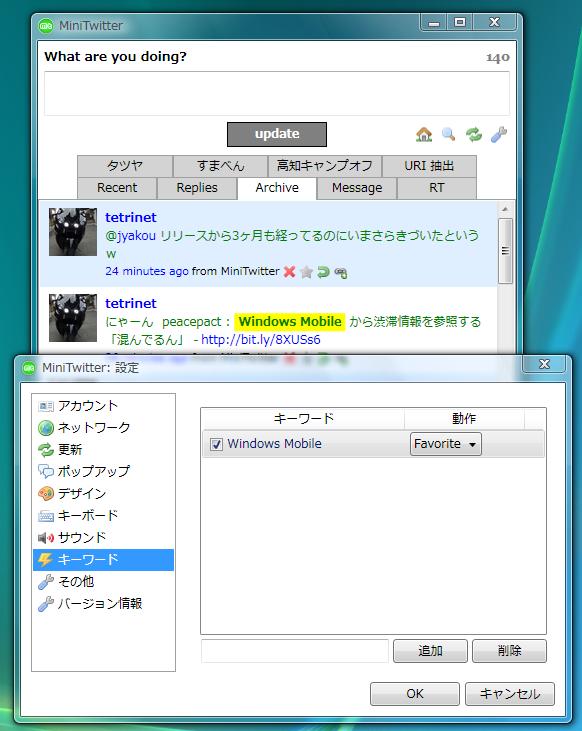
Task: Maximize the MiniTwitter main window
Action: pyautogui.click(x=460, y=22)
